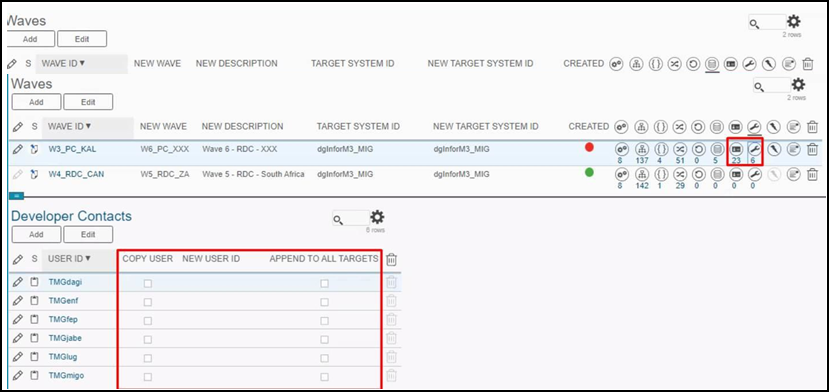Viewport: 829px width, 392px height.
Task: Click the clipboard status icon beside TMGjabe
Action: click(34, 338)
